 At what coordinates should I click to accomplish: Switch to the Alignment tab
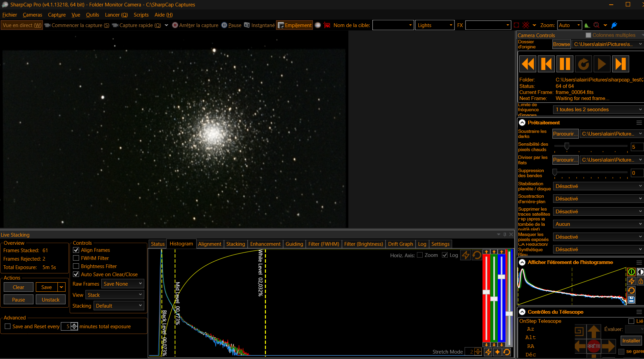209,244
